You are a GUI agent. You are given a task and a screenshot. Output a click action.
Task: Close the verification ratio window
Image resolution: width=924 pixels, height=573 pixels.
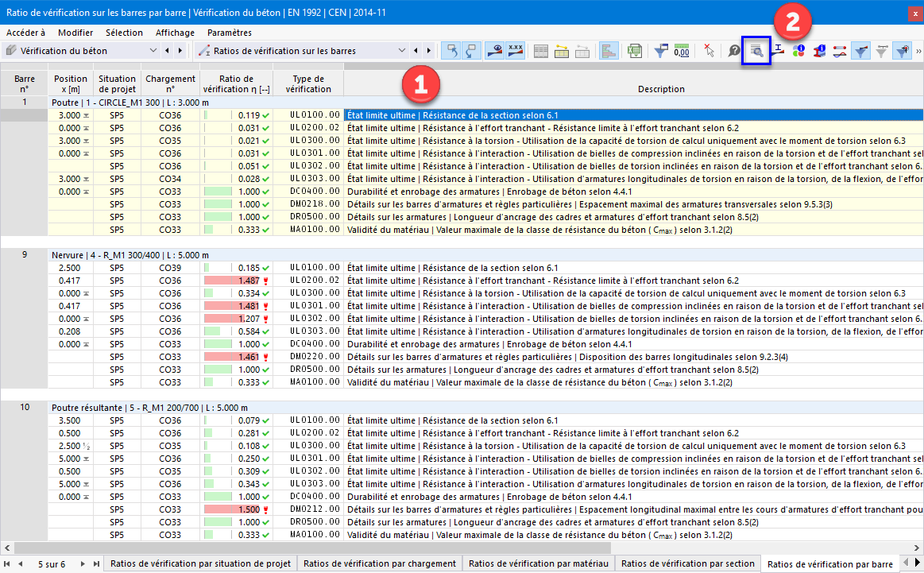click(915, 13)
